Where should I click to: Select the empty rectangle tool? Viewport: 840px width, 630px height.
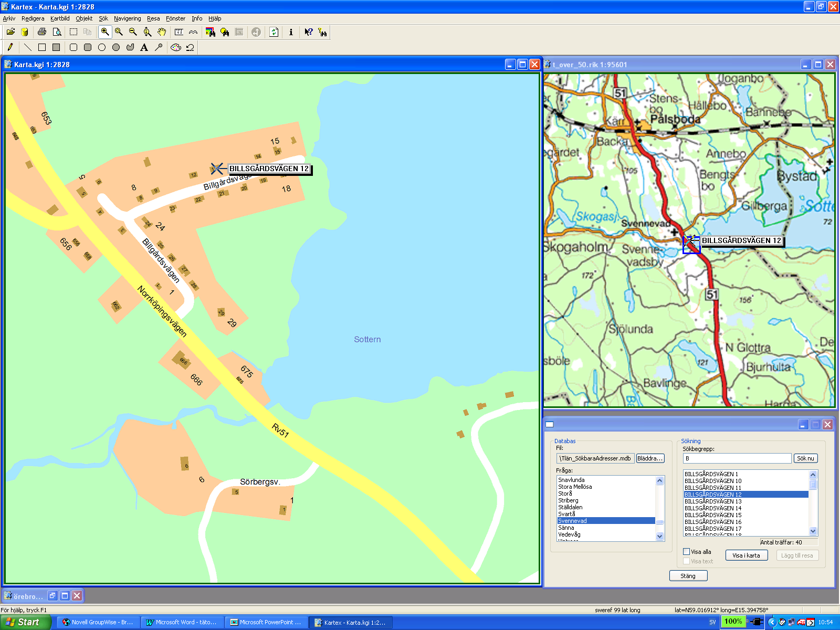[42, 47]
